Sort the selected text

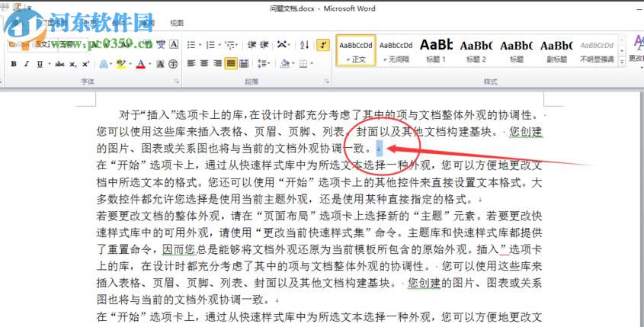(304, 45)
